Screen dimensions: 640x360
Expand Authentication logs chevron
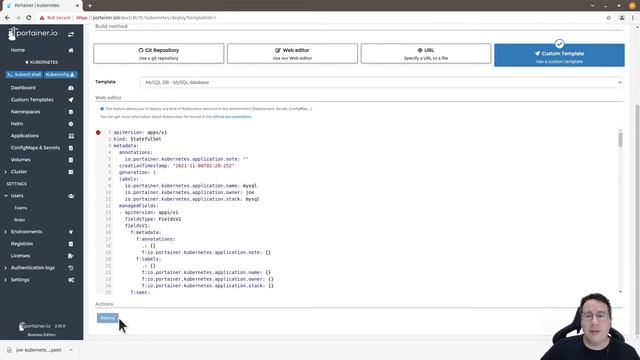pos(6,268)
